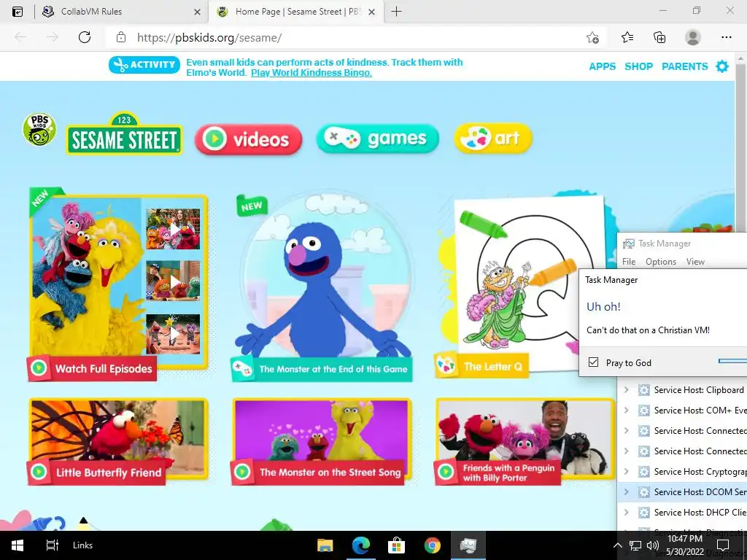Expand Service Host: Cryptograp row
The image size is (747, 560).
(627, 472)
